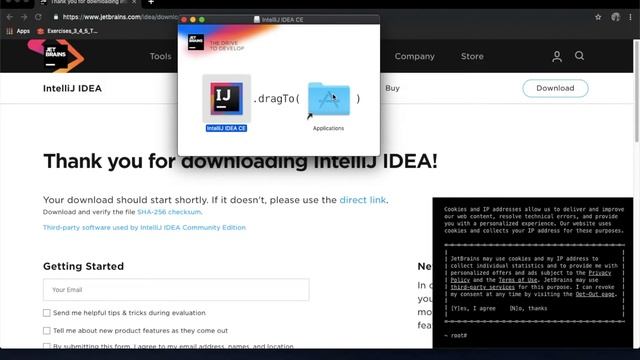
Task: Open the search magnifier icon in header
Action: click(x=579, y=56)
